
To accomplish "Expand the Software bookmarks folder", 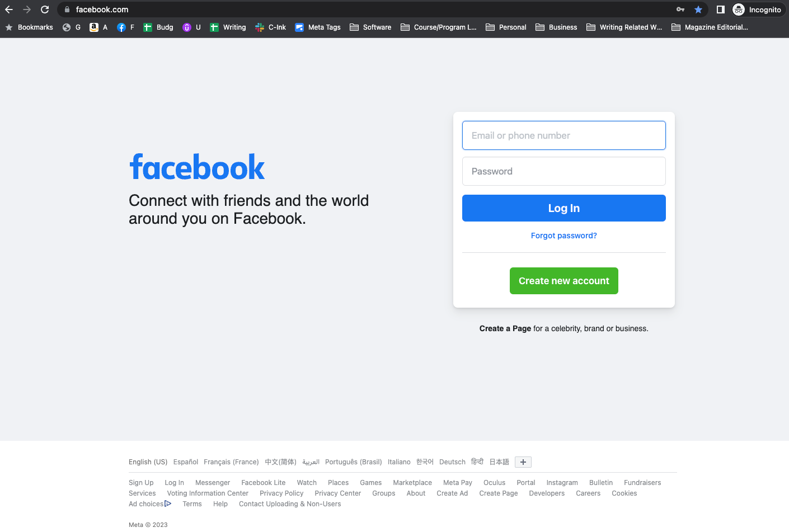I will (370, 27).
